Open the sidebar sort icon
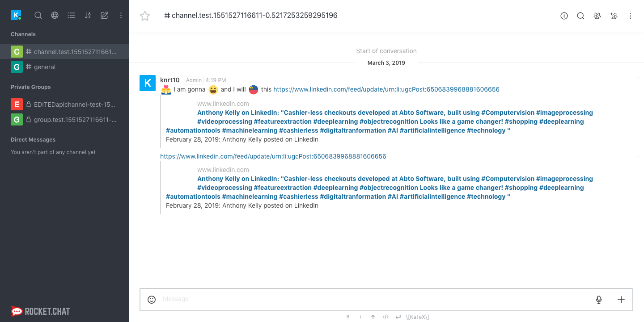The width and height of the screenshot is (644, 322). (88, 15)
